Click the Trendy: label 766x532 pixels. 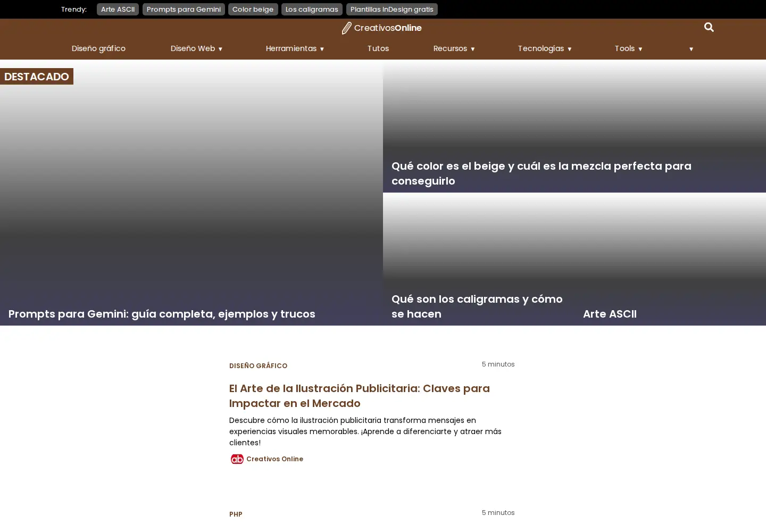[x=74, y=9]
